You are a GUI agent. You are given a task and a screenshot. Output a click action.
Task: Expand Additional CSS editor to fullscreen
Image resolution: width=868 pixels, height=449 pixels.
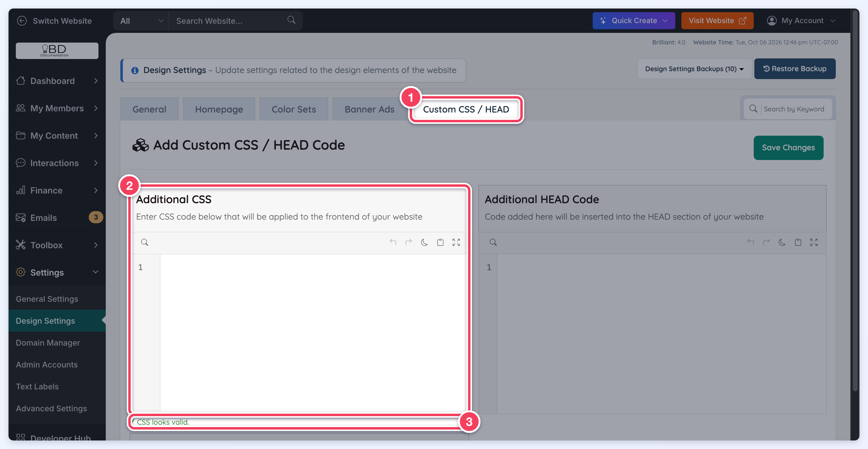pos(456,242)
